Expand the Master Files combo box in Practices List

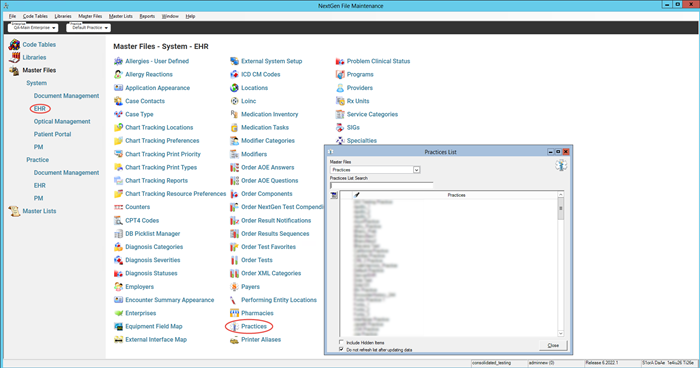click(417, 170)
